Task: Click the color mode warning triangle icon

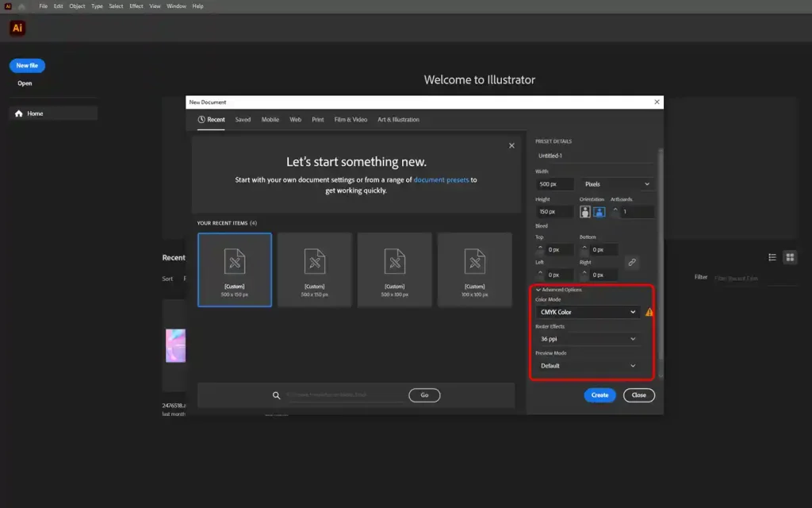Action: 649,312
